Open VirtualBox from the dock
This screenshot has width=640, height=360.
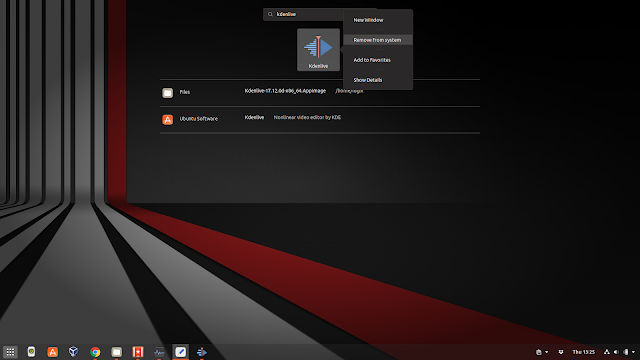73,351
